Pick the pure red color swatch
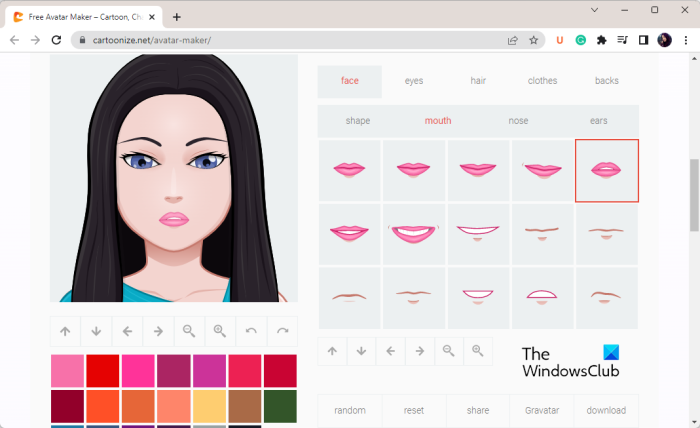Screen dimensions: 700x428 click(103, 371)
